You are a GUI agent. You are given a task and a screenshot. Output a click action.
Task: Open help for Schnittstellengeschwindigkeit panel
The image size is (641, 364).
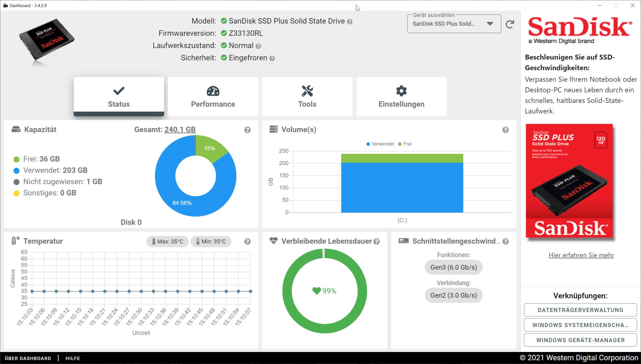click(506, 242)
